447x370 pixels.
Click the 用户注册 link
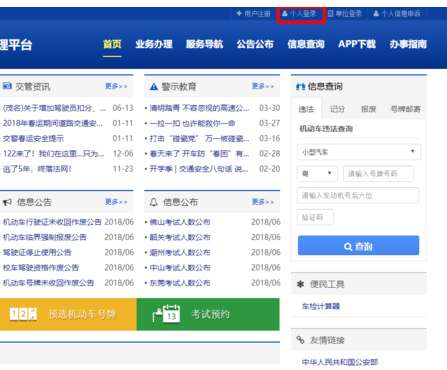click(257, 13)
